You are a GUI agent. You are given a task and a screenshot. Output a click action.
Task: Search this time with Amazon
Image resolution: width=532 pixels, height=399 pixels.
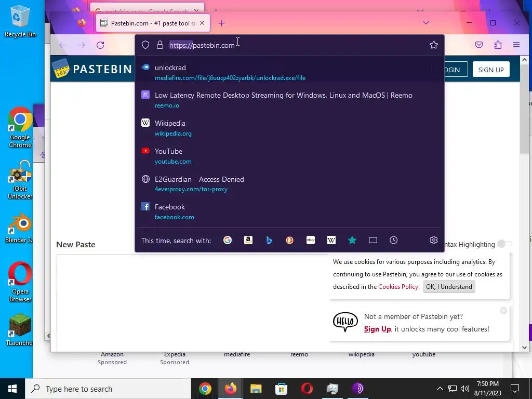click(248, 240)
